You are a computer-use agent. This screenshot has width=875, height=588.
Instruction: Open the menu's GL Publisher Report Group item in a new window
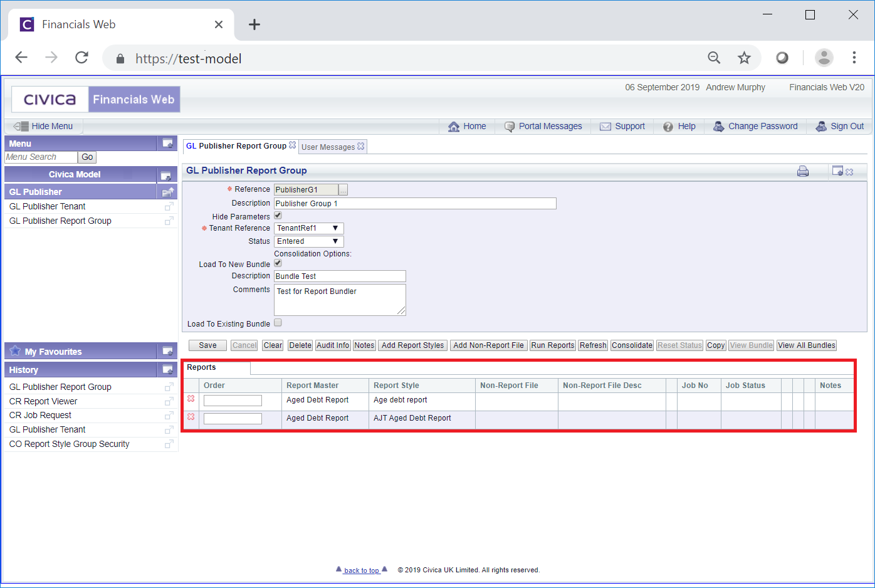pyautogui.click(x=169, y=221)
